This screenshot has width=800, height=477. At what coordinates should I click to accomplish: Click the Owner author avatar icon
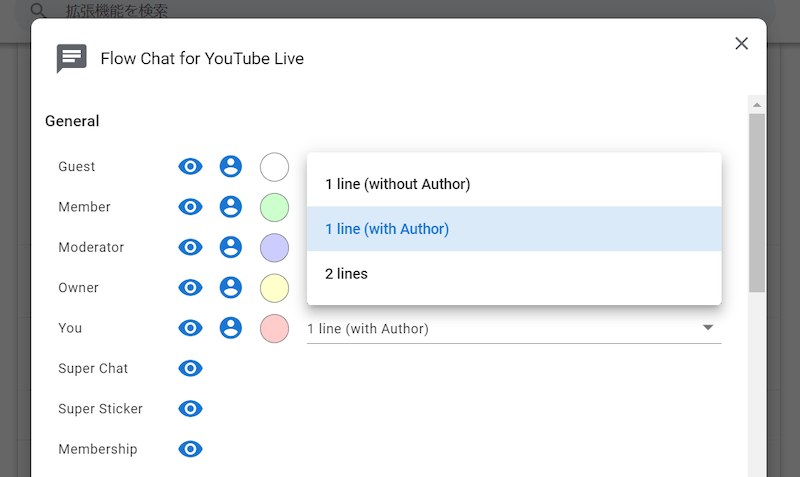[x=231, y=288]
